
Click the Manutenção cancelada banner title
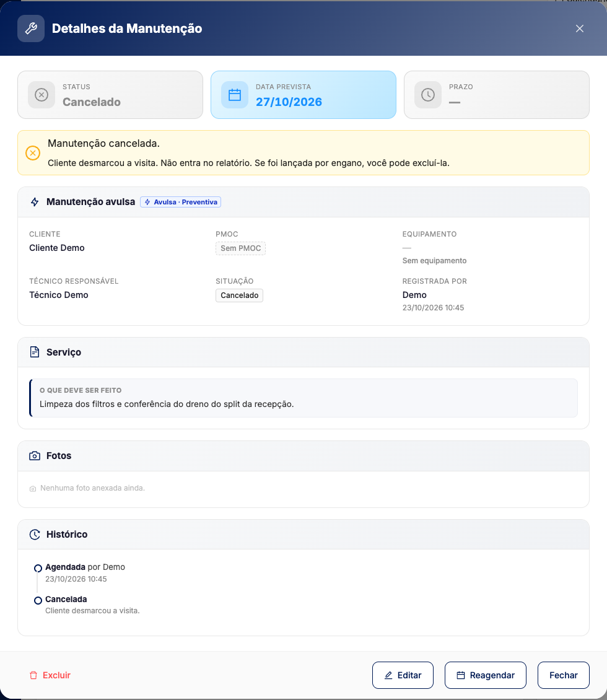point(103,143)
